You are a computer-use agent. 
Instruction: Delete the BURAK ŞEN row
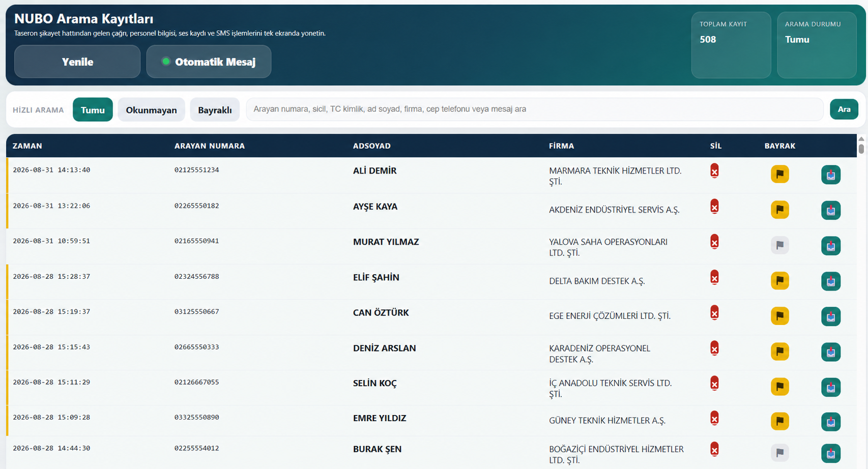tap(714, 449)
